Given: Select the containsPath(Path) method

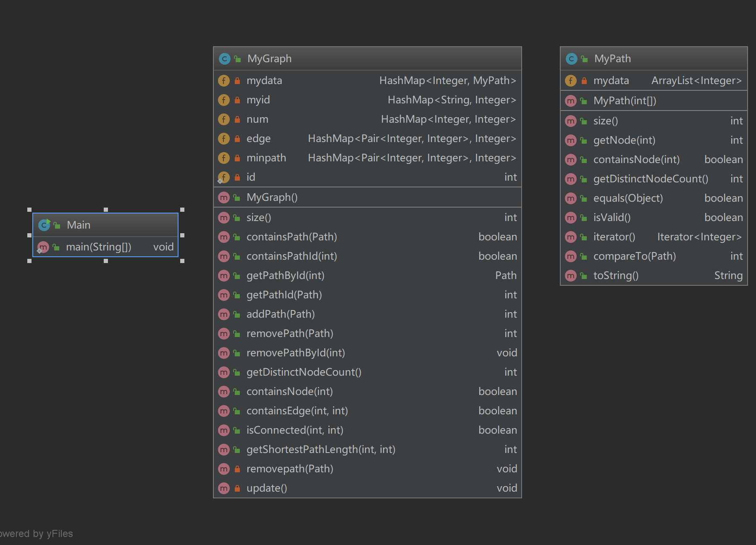Looking at the screenshot, I should [367, 237].
